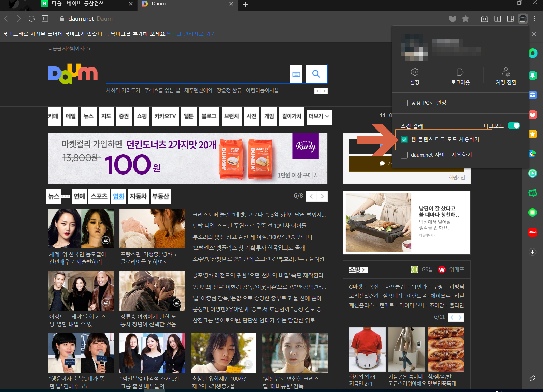Open the 카카오TV menu item
The image size is (543, 392).
[x=165, y=116]
